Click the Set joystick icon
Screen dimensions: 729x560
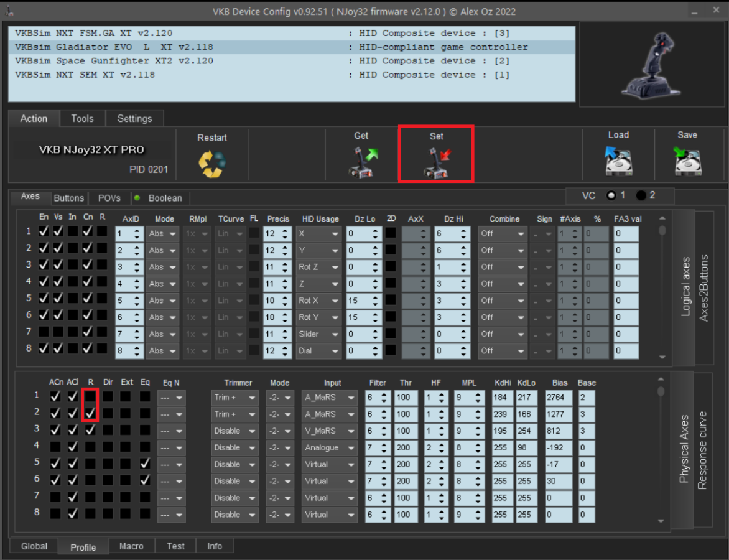tap(437, 163)
